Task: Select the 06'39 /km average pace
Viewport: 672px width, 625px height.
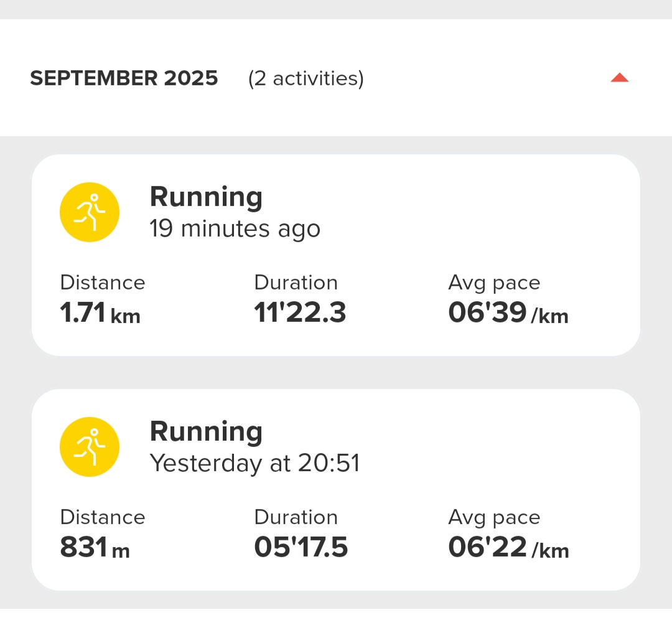Action: [x=508, y=312]
